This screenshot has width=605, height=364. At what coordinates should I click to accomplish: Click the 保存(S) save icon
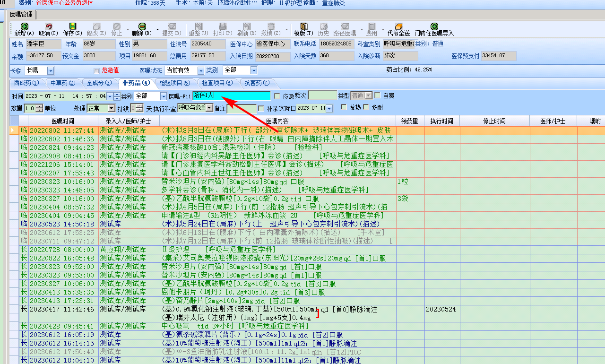(72, 26)
